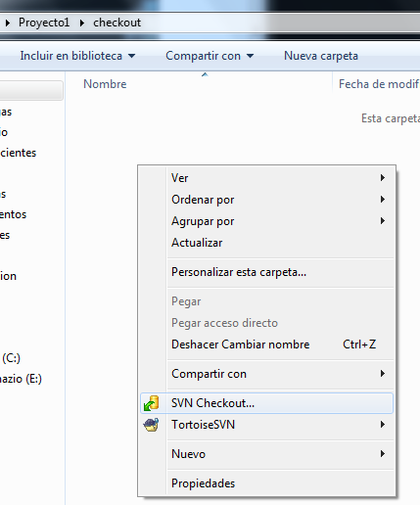Expand context menu Compartir con arrow
Viewport: 420px width, 505px height.
click(x=383, y=374)
